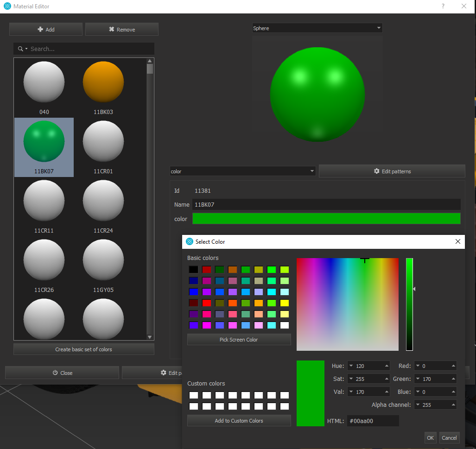Click the Remove material button

pos(121,29)
